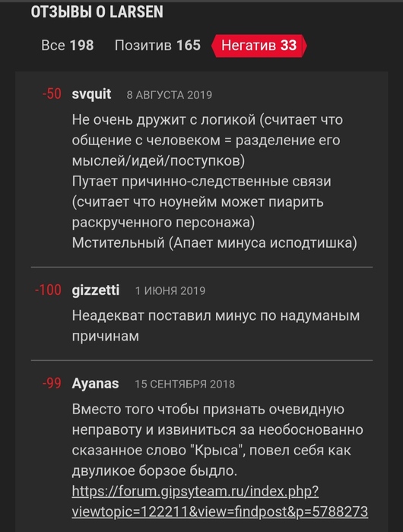
Task: Click gizzetti's review text starting with Неадекват
Action: click(216, 326)
